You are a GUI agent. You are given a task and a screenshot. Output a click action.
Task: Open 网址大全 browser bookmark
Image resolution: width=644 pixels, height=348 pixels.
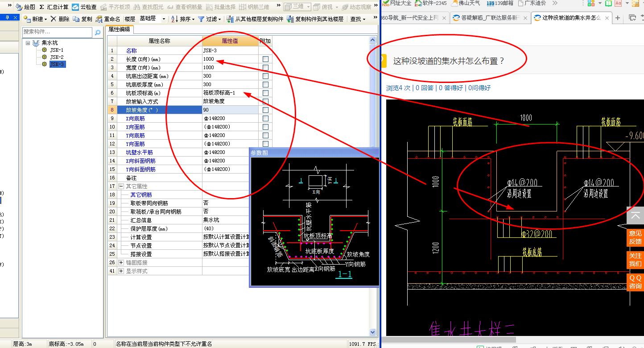click(397, 3)
